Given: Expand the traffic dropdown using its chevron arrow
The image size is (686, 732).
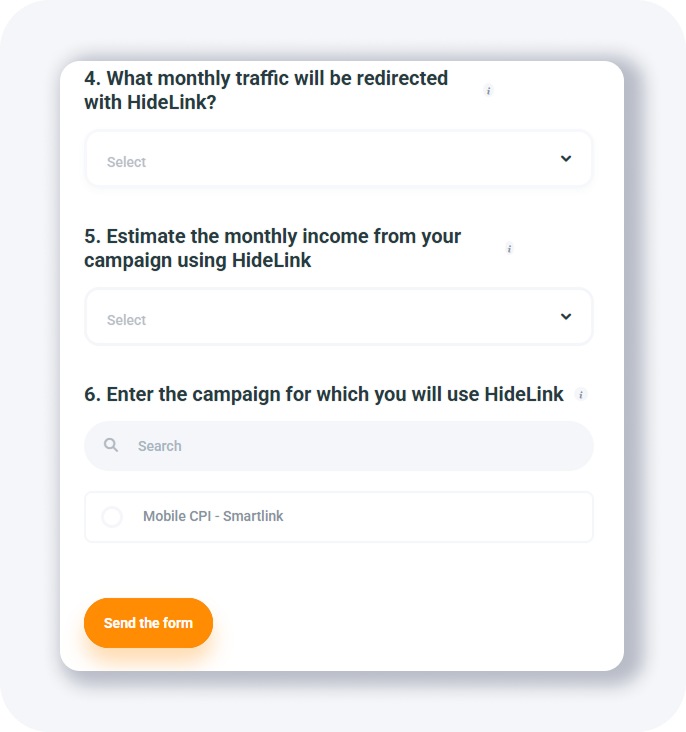Looking at the screenshot, I should (566, 159).
